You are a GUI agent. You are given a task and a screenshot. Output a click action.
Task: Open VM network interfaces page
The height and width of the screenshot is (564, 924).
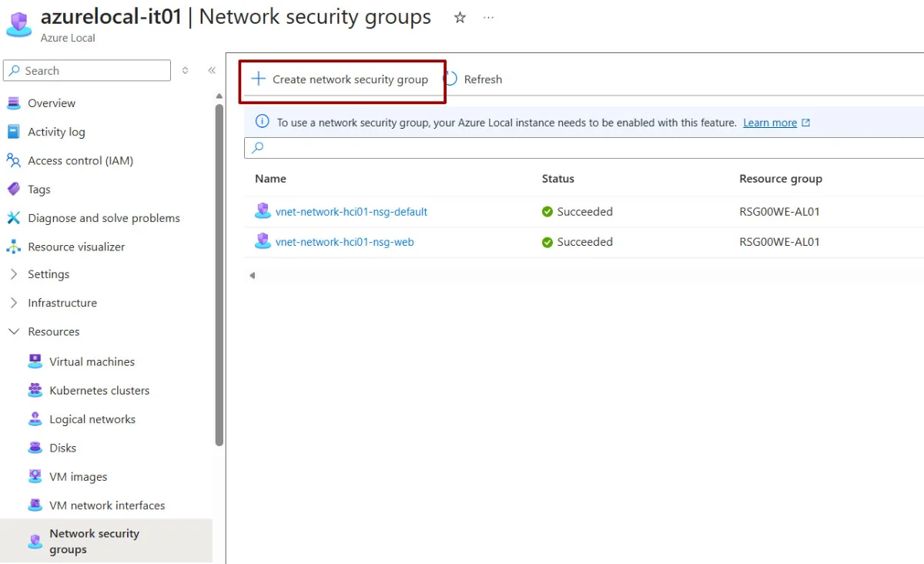pyautogui.click(x=106, y=505)
